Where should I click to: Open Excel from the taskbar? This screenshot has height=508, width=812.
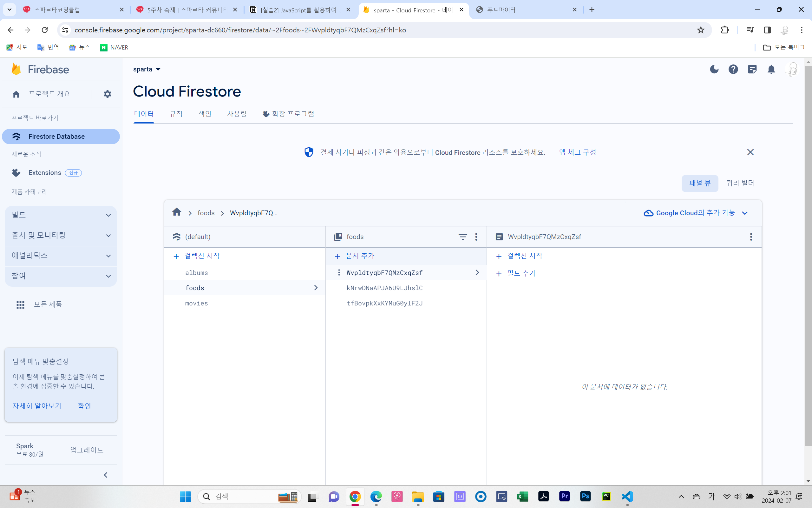click(x=522, y=496)
